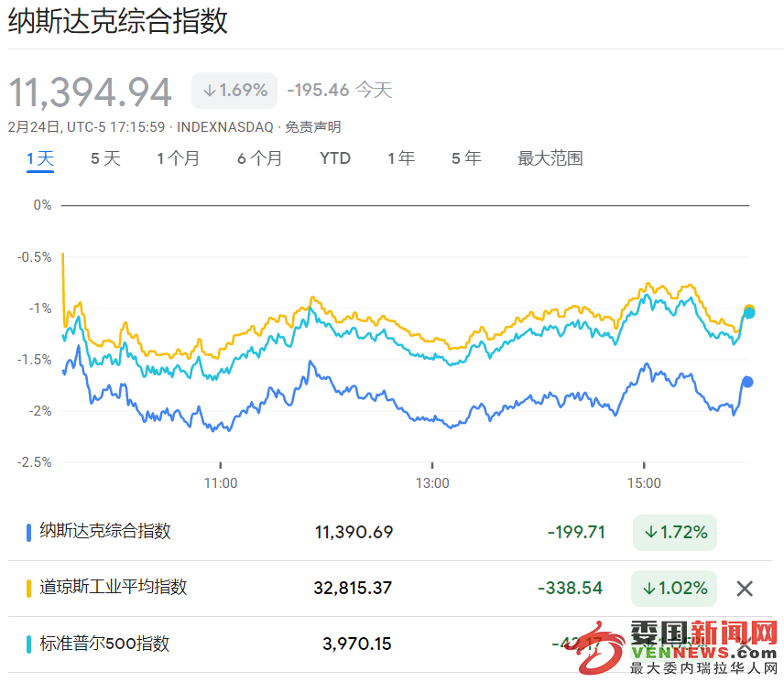Select the 1天 time range tab
This screenshot has height=682, width=784.
coord(40,159)
